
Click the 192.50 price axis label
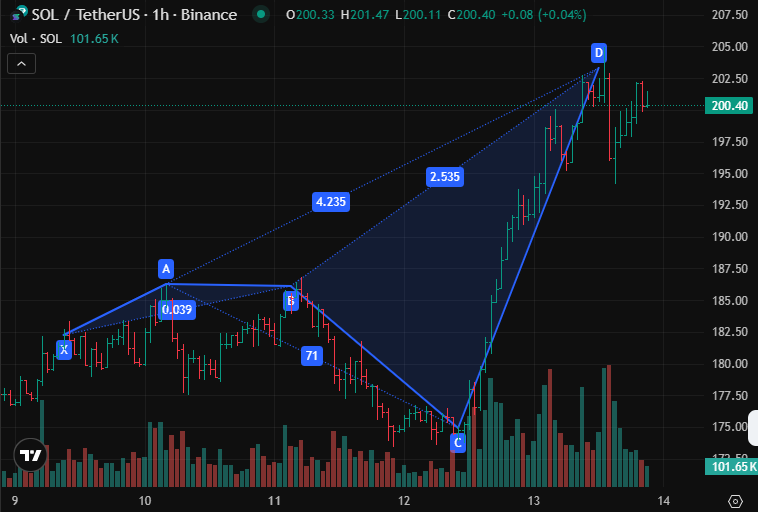[729, 205]
